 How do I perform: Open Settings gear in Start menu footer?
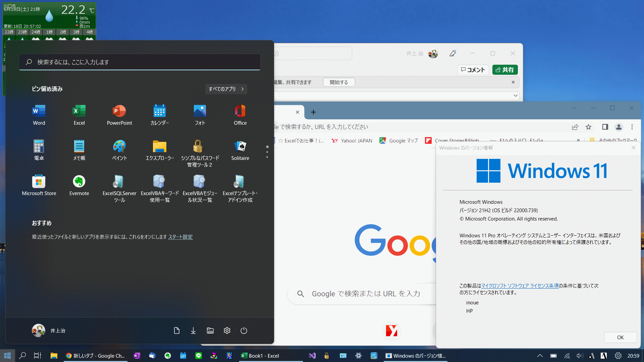tap(227, 330)
